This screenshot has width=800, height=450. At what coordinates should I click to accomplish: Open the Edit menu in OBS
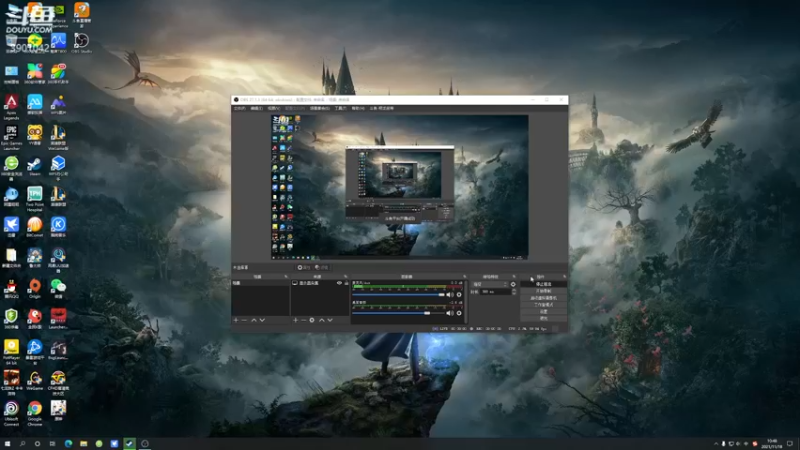256,108
